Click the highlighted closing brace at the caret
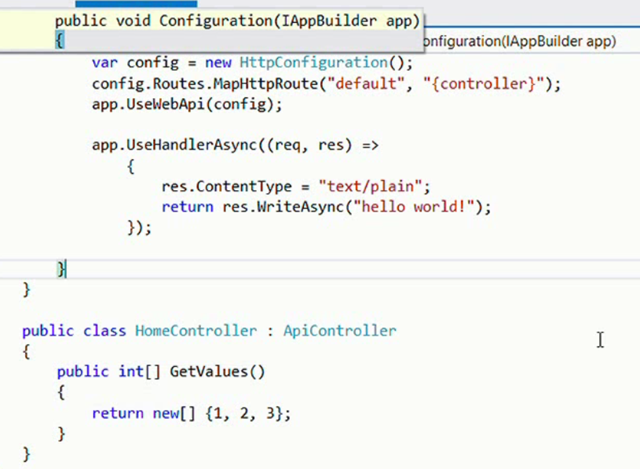The height and width of the screenshot is (469, 640). click(61, 269)
